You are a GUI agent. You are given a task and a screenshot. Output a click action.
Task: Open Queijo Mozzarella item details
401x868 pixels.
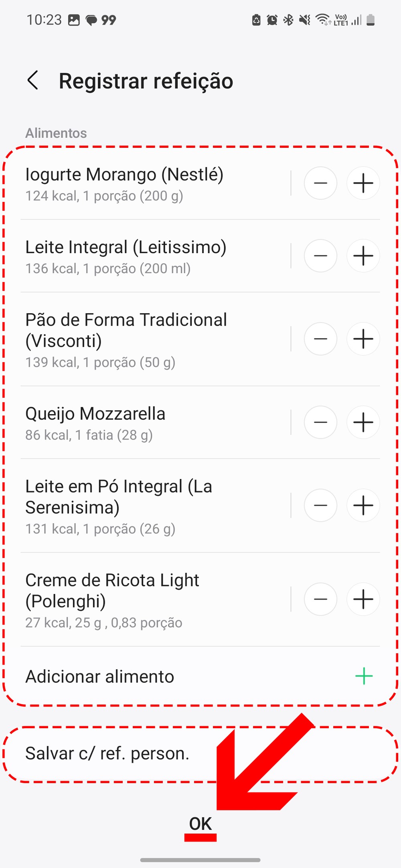point(95,423)
